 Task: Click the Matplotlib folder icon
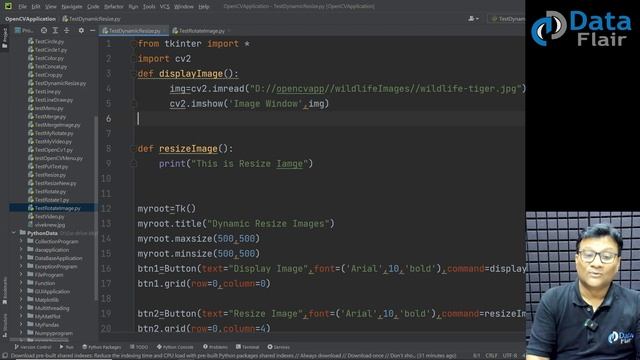coord(30,300)
